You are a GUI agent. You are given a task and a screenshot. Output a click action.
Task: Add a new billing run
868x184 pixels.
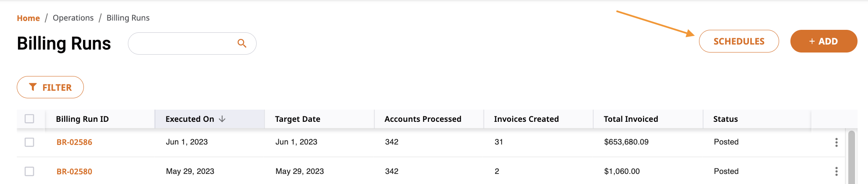click(x=824, y=41)
